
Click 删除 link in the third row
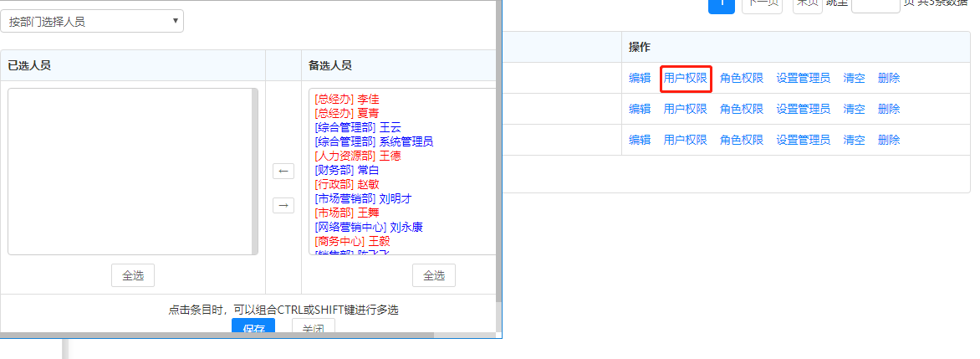[x=889, y=140]
